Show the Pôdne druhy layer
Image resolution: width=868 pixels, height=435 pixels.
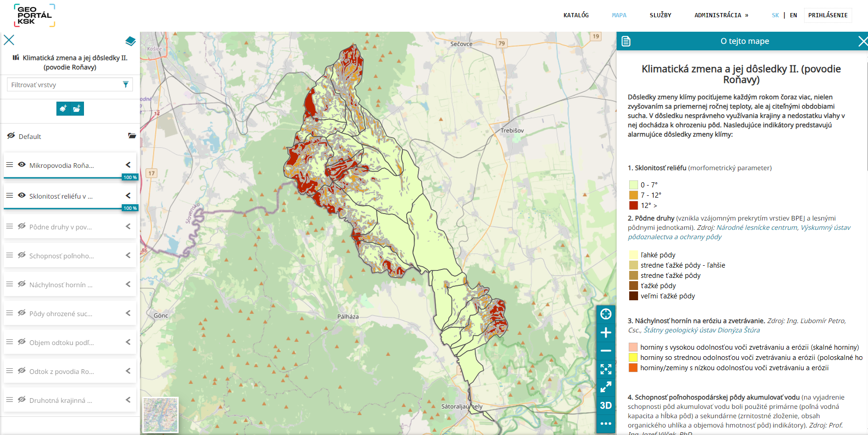(x=22, y=226)
